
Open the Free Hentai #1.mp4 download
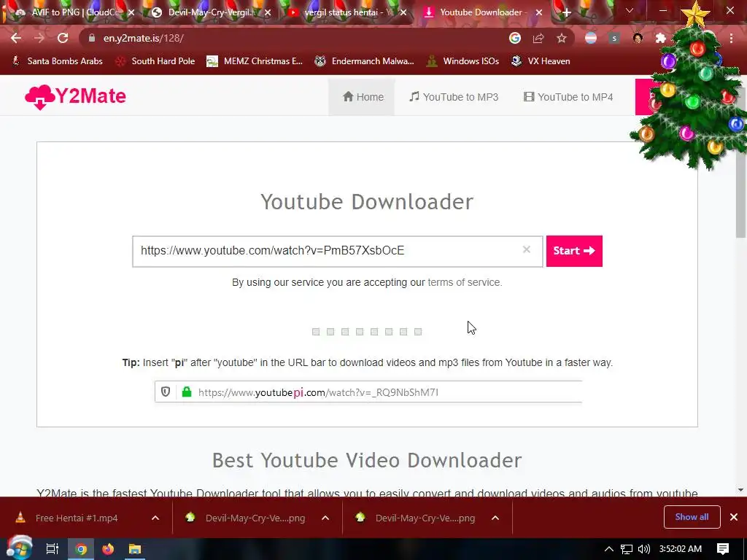coord(76,518)
